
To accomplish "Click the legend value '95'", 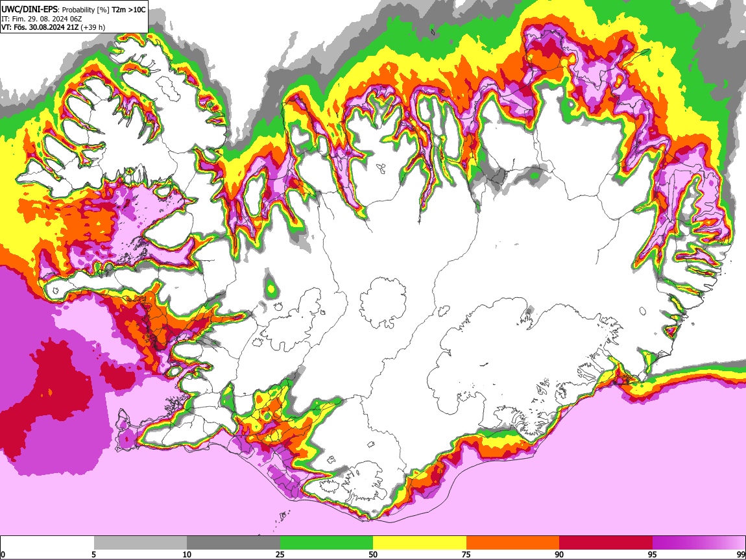I will point(653,554).
